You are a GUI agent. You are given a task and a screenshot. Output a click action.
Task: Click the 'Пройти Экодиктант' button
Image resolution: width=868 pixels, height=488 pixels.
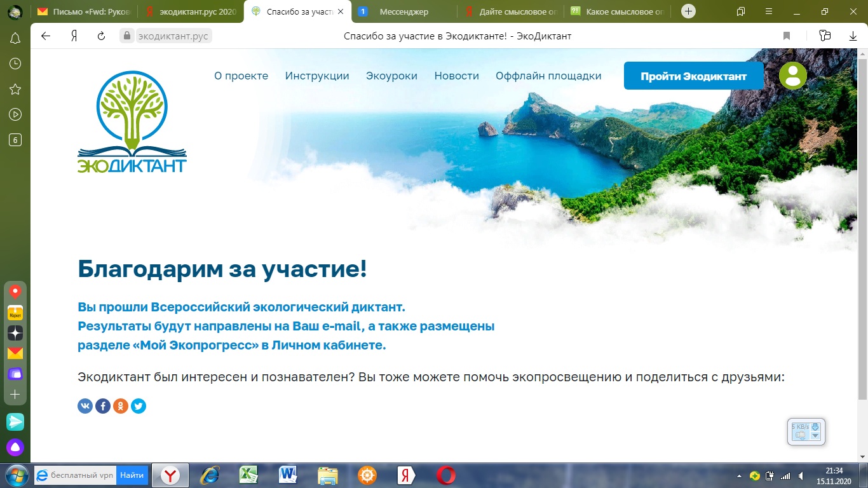[693, 76]
